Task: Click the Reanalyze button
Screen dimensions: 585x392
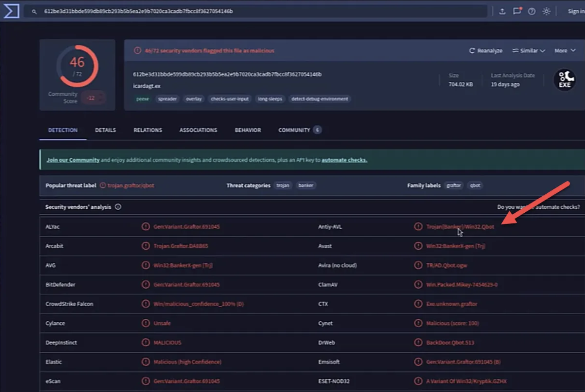Action: (486, 51)
